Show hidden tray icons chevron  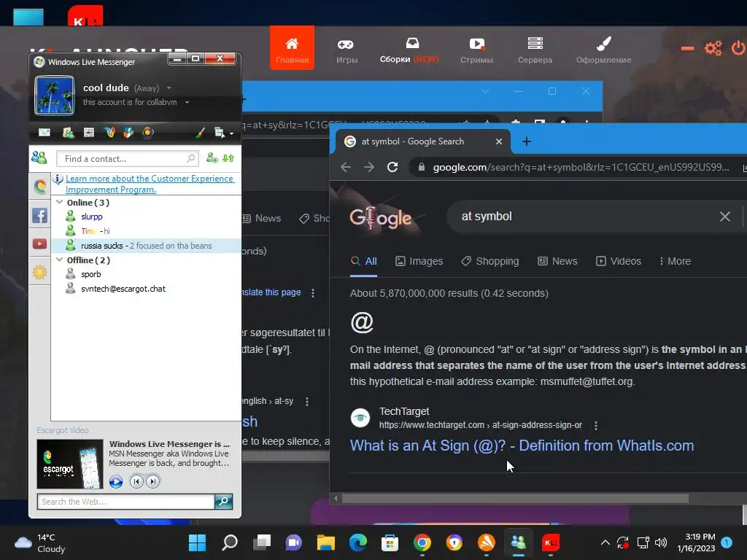[605, 542]
